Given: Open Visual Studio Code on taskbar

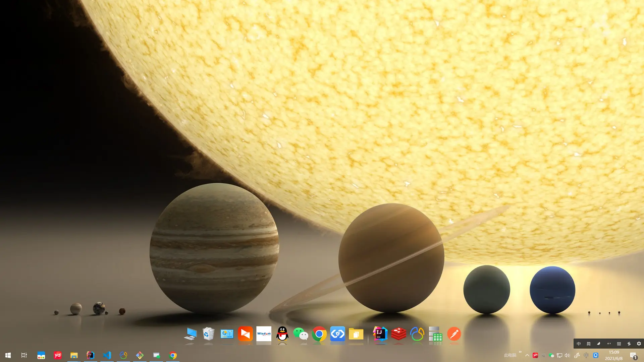Looking at the screenshot, I should pyautogui.click(x=107, y=355).
